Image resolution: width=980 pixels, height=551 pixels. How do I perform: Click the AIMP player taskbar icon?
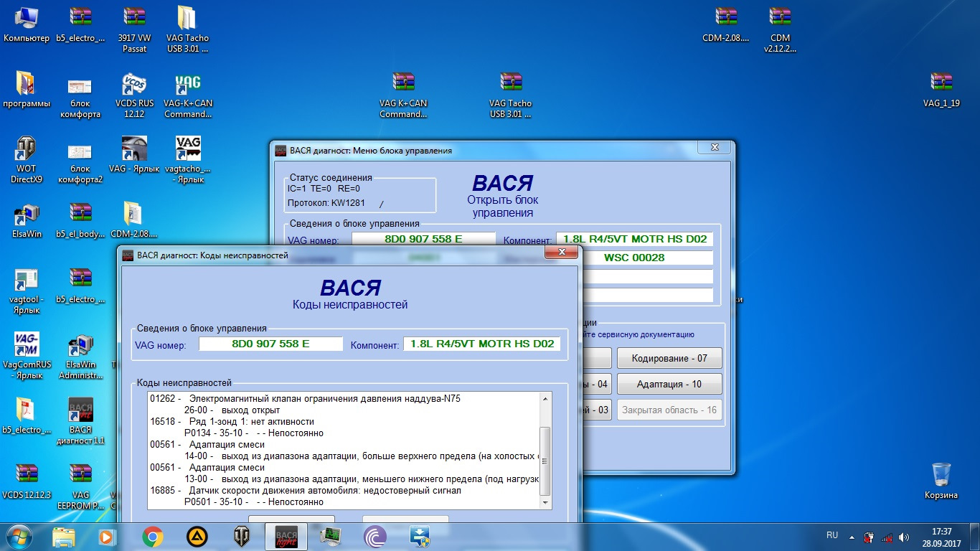[x=197, y=536]
